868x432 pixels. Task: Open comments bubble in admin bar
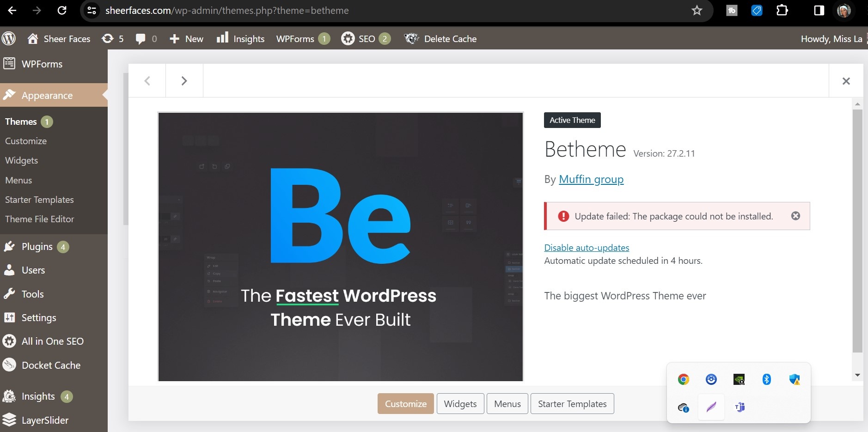(146, 39)
